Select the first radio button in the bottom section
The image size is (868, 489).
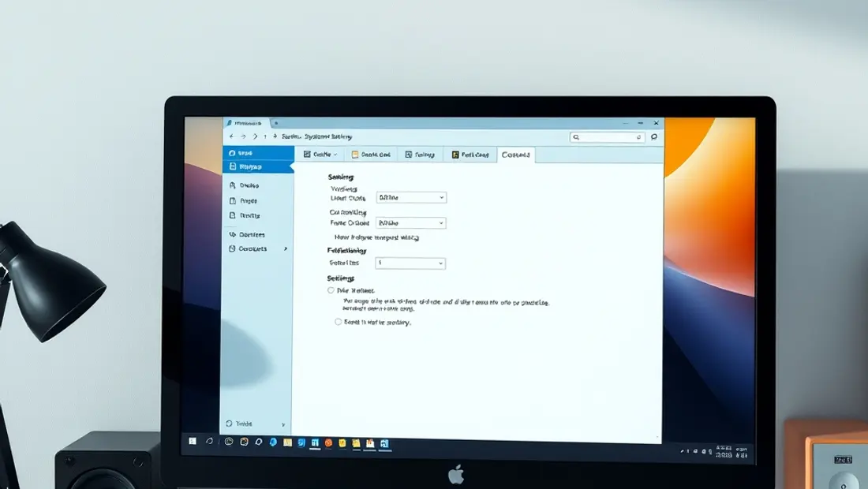pyautogui.click(x=331, y=290)
